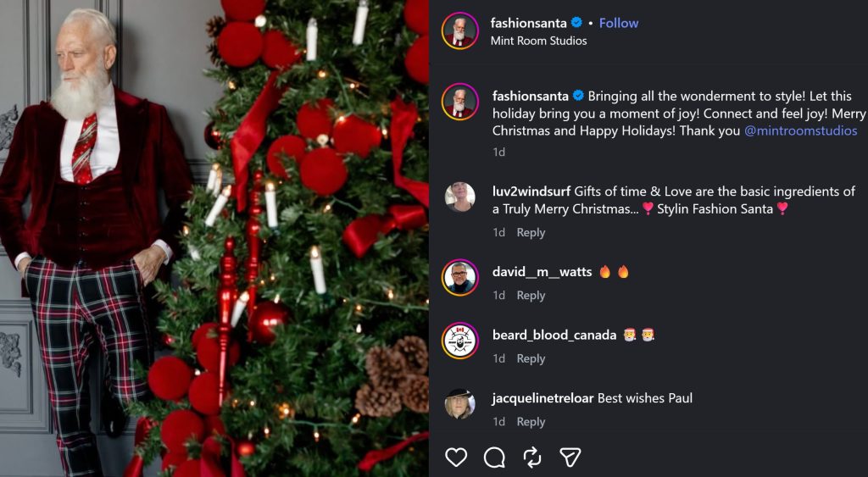The image size is (868, 477).
Task: Open beard_blood_canada's profile avatar
Action: coord(460,341)
